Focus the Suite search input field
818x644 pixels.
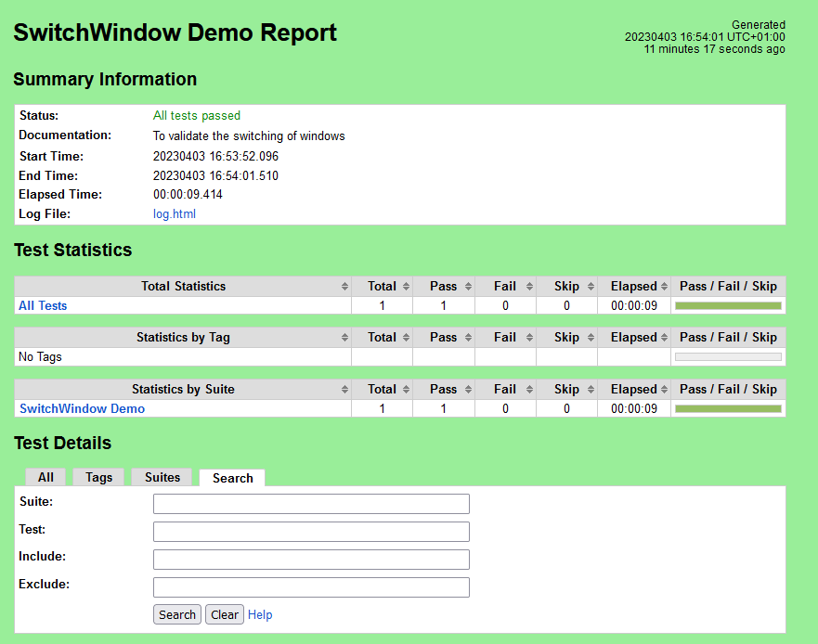(311, 504)
